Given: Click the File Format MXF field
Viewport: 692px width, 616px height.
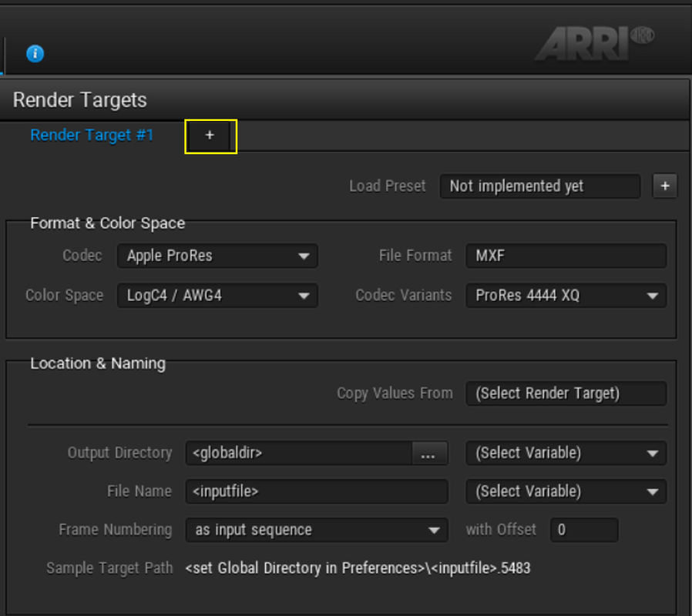Looking at the screenshot, I should tap(566, 256).
